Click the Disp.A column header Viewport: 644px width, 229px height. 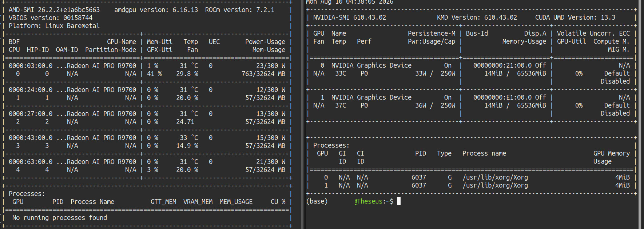tap(535, 33)
